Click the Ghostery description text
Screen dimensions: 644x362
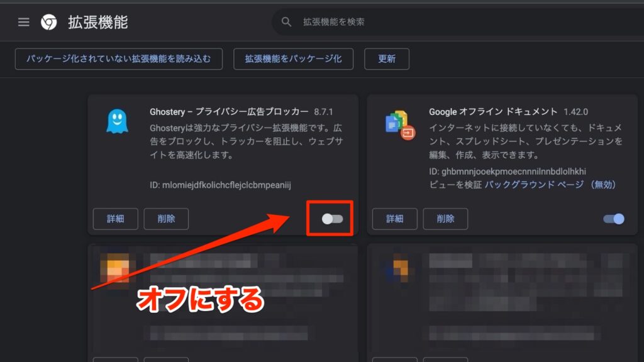coord(247,141)
